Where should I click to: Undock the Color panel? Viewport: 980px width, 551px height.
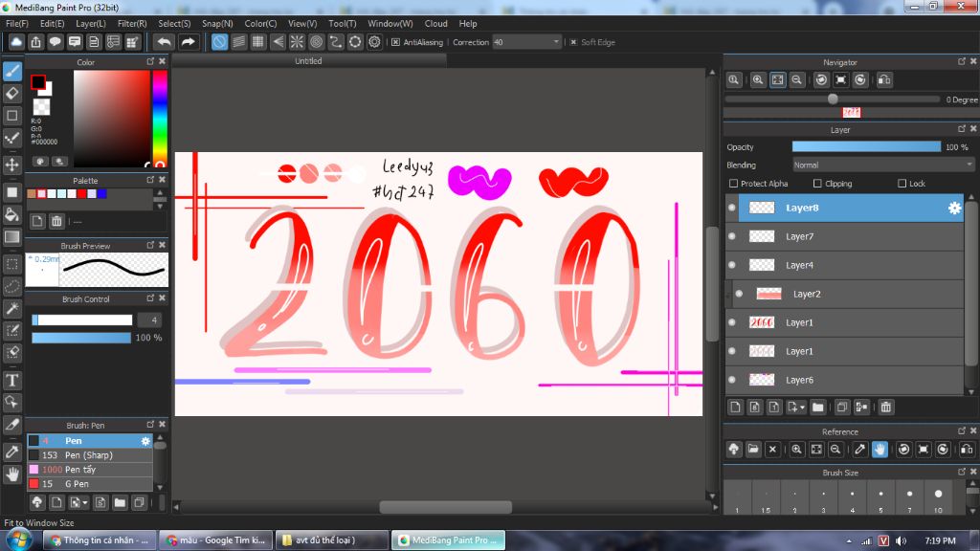[x=150, y=61]
